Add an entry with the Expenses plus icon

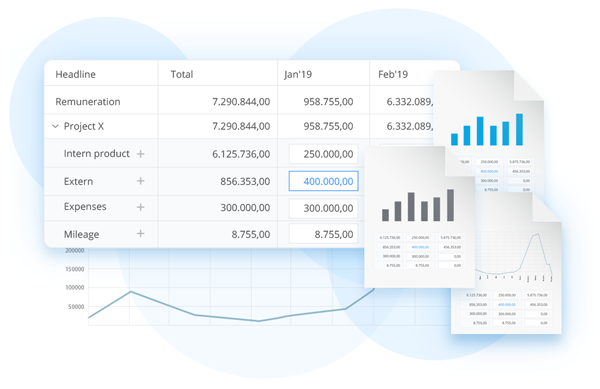point(141,207)
